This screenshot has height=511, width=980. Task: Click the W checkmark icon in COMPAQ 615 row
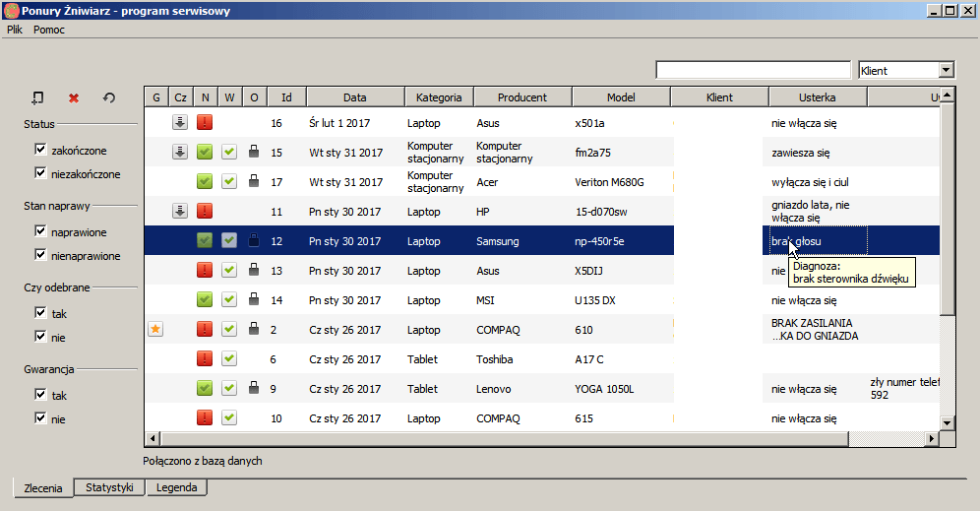[229, 417]
